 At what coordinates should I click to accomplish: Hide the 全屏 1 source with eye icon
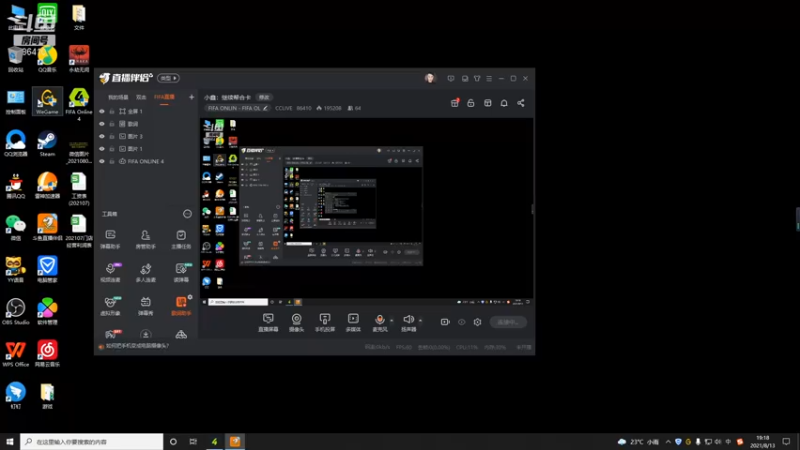click(102, 111)
